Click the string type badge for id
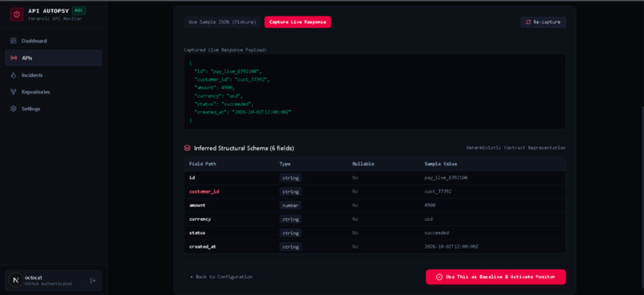 (290, 178)
